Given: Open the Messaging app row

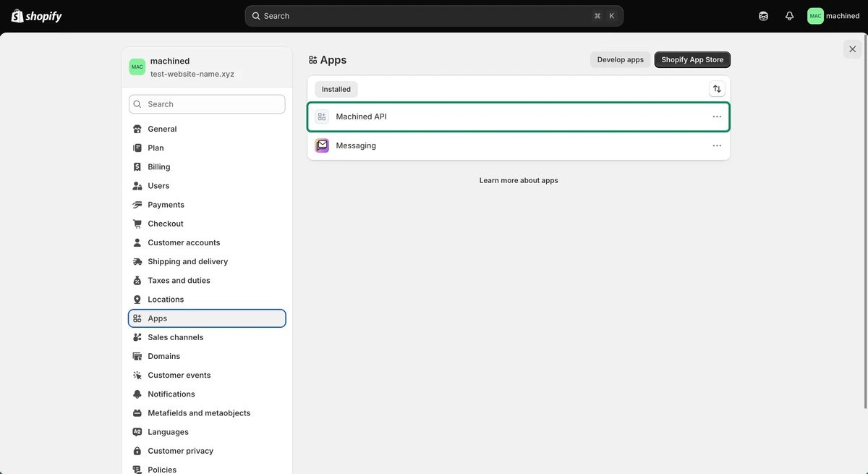Looking at the screenshot, I should point(519,145).
